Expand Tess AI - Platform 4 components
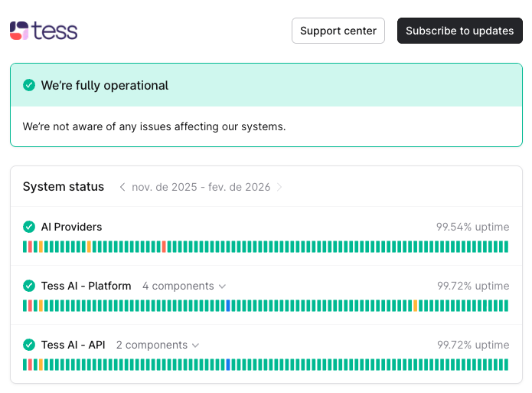Image resolution: width=532 pixels, height=393 pixels. tap(184, 286)
